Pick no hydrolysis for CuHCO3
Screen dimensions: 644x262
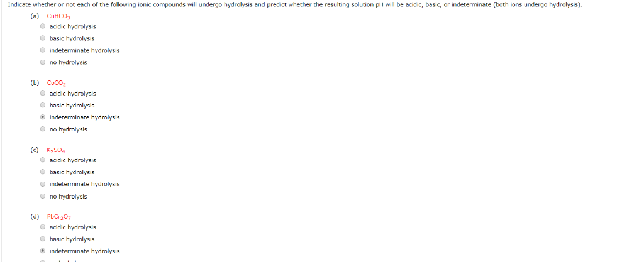[43, 62]
